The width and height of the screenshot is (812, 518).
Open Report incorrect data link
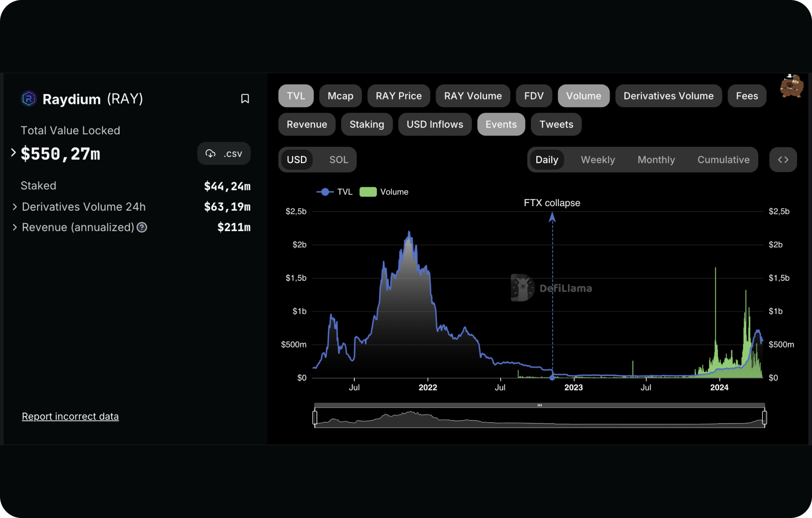point(70,416)
